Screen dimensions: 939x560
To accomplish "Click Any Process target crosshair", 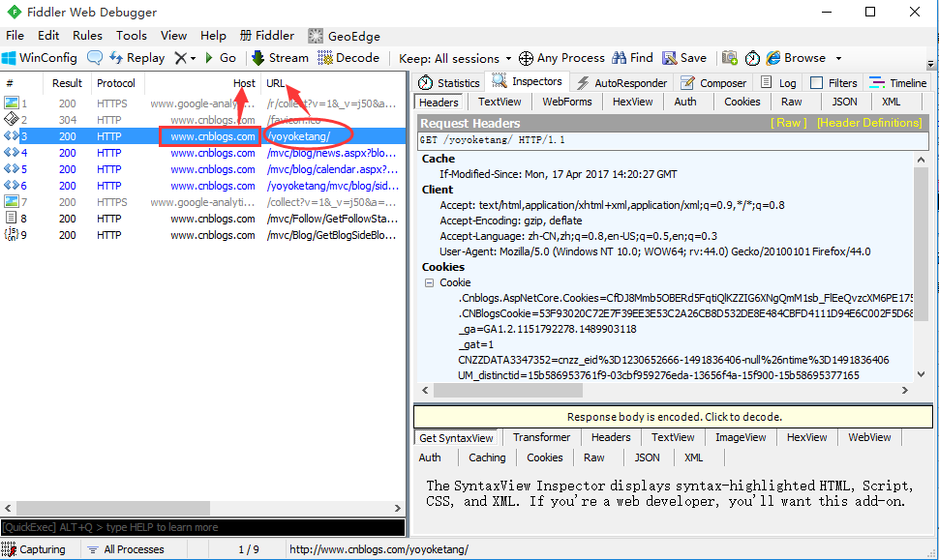I will (x=527, y=58).
